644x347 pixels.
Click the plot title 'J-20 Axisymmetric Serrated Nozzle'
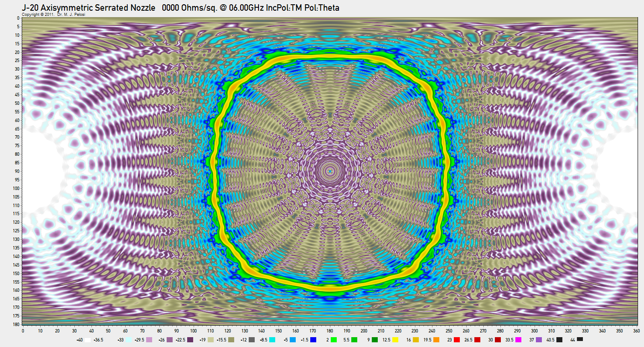(88, 8)
